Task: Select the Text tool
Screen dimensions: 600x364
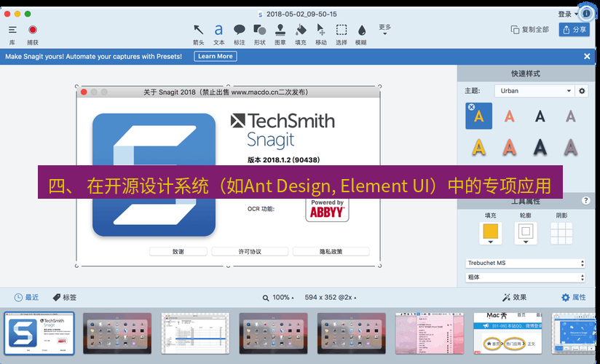Action: pyautogui.click(x=218, y=30)
